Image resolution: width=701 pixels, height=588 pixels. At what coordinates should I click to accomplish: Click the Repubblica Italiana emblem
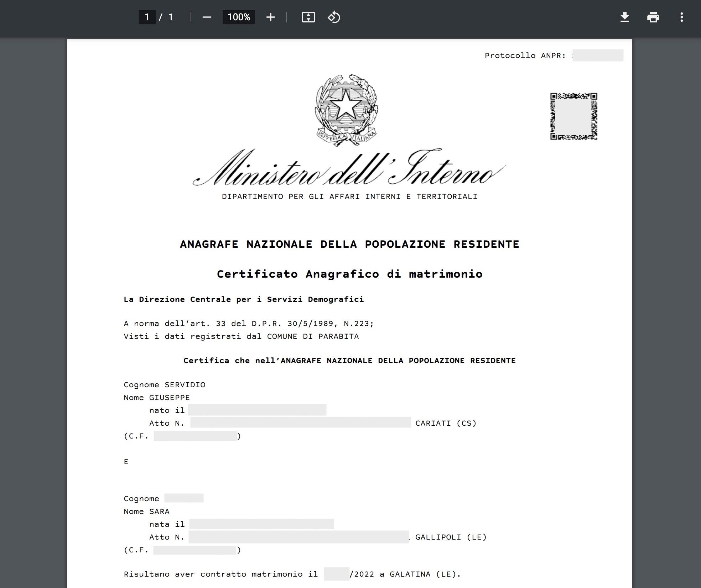346,109
